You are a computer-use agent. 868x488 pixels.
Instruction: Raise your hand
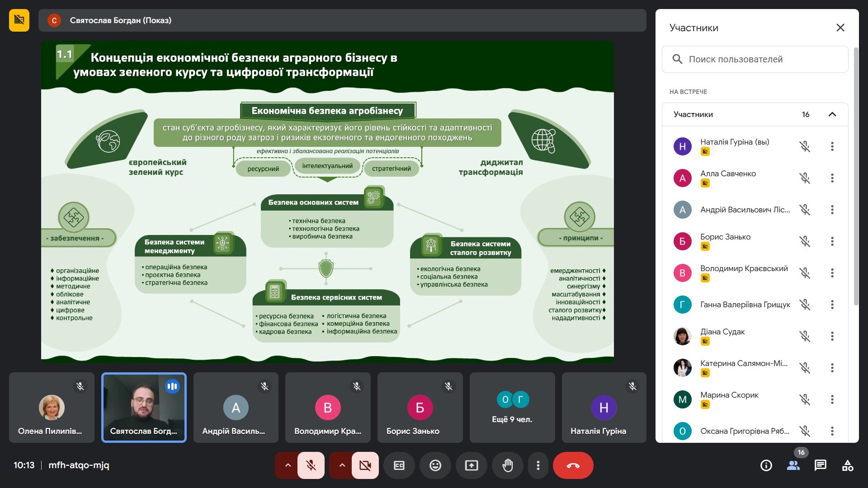tap(508, 465)
